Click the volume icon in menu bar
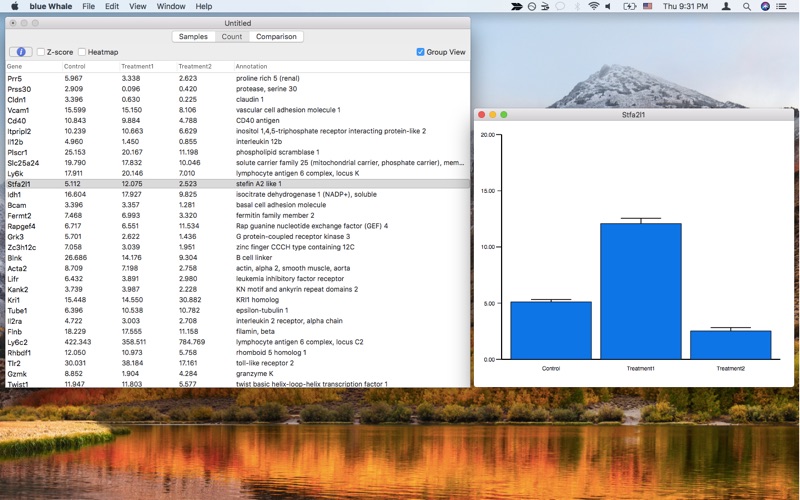The height and width of the screenshot is (500, 800). (608, 7)
